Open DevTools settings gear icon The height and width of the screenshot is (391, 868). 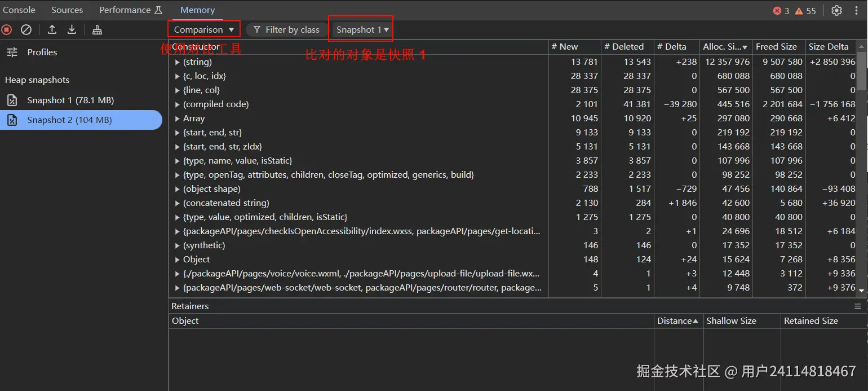click(836, 10)
